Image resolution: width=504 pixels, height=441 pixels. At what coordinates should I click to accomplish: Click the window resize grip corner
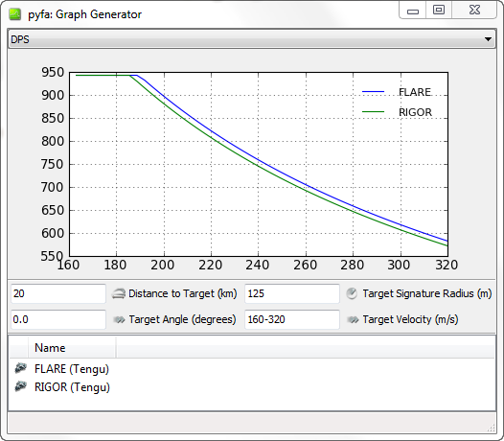click(491, 429)
